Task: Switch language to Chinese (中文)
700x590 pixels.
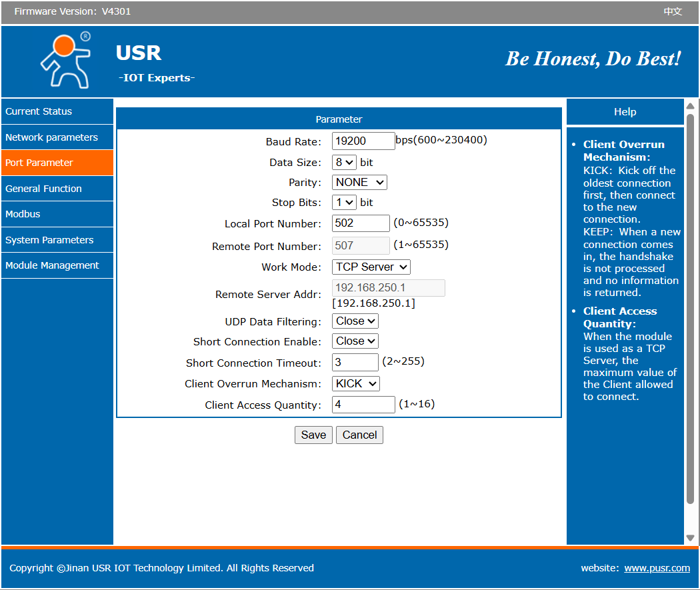Action: click(x=672, y=11)
